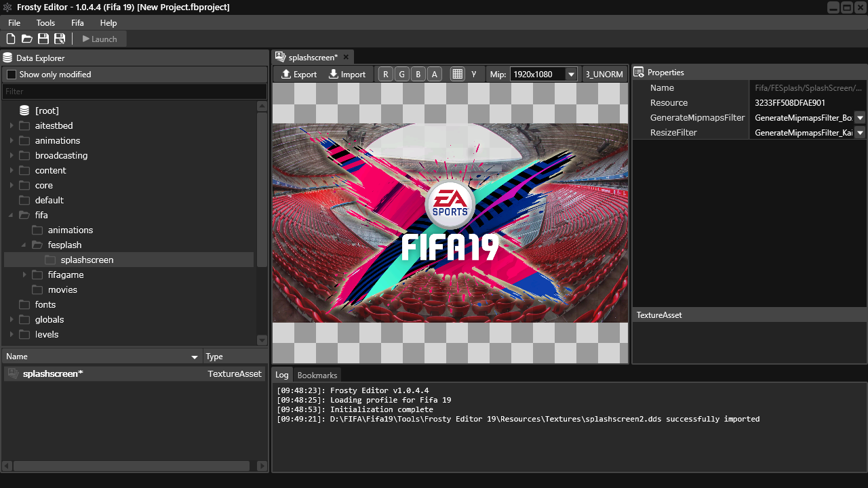Expand the core folder
This screenshot has height=488, width=868.
[x=11, y=185]
